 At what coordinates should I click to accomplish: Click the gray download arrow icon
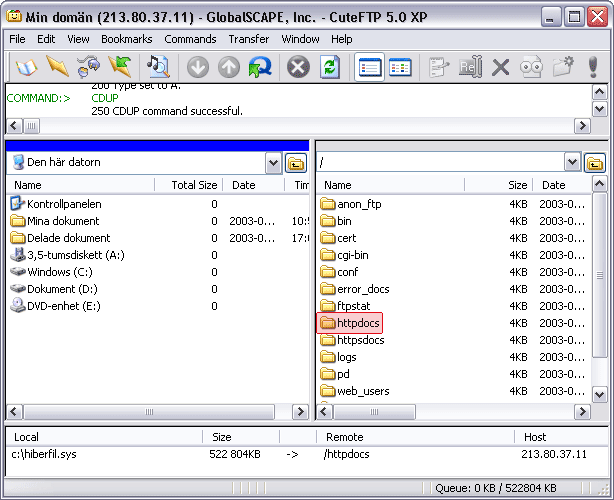(198, 67)
